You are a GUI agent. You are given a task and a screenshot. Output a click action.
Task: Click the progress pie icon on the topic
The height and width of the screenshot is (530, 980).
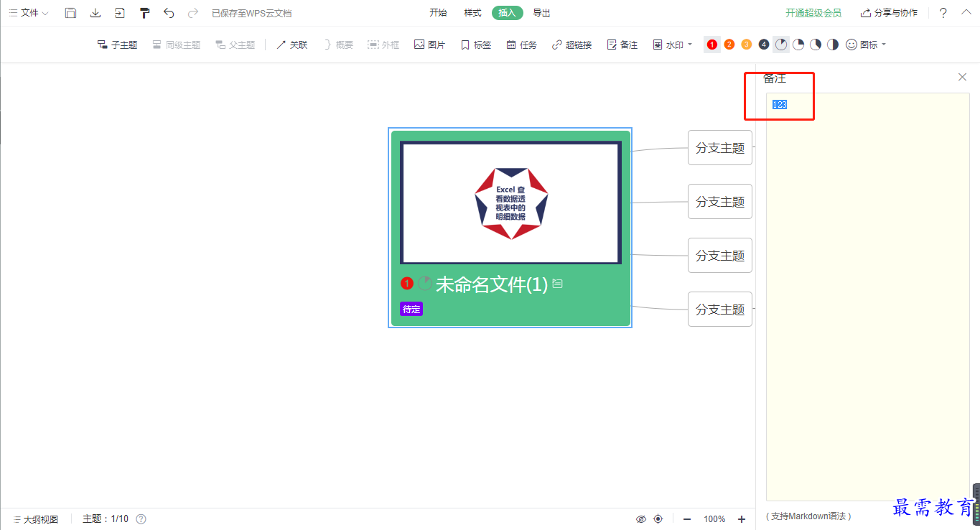[425, 284]
